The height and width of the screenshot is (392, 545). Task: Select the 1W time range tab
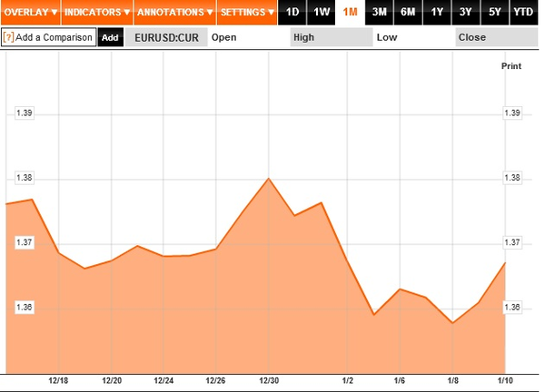pyautogui.click(x=322, y=12)
